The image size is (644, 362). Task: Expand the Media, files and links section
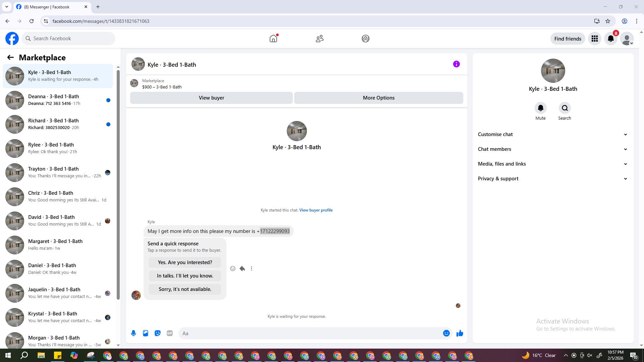552,164
